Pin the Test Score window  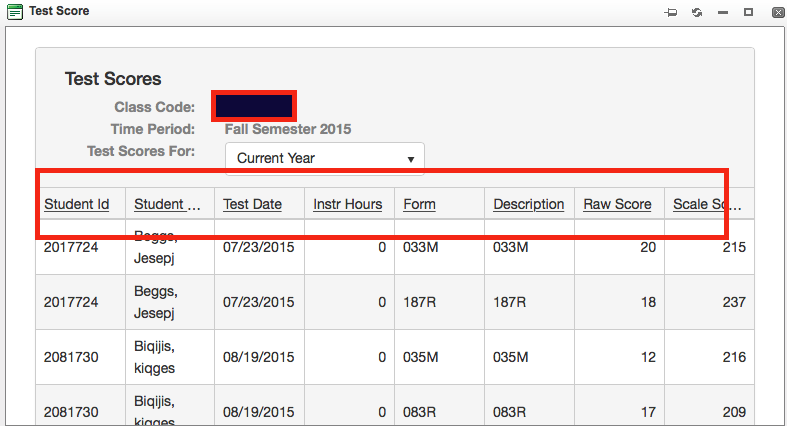tap(671, 12)
